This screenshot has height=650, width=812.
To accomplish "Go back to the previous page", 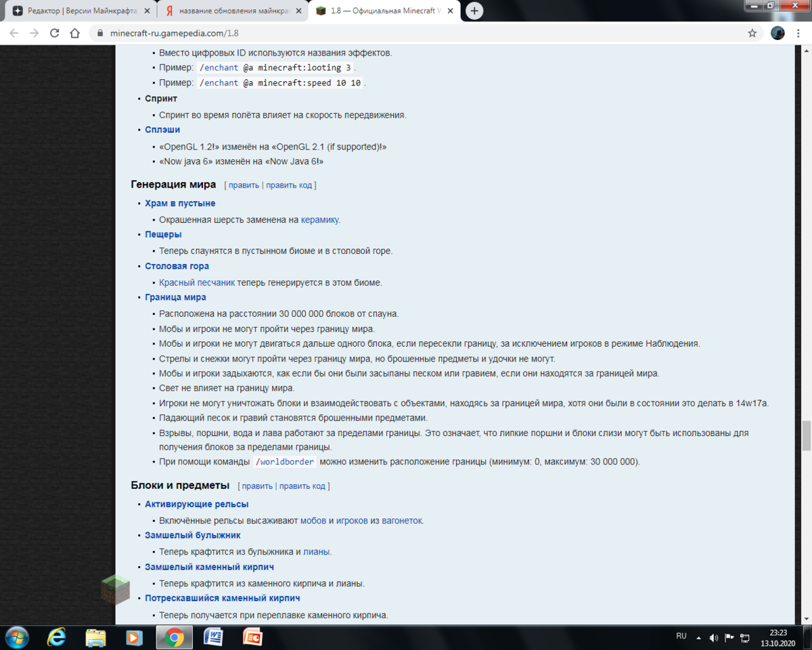I will pos(14,33).
